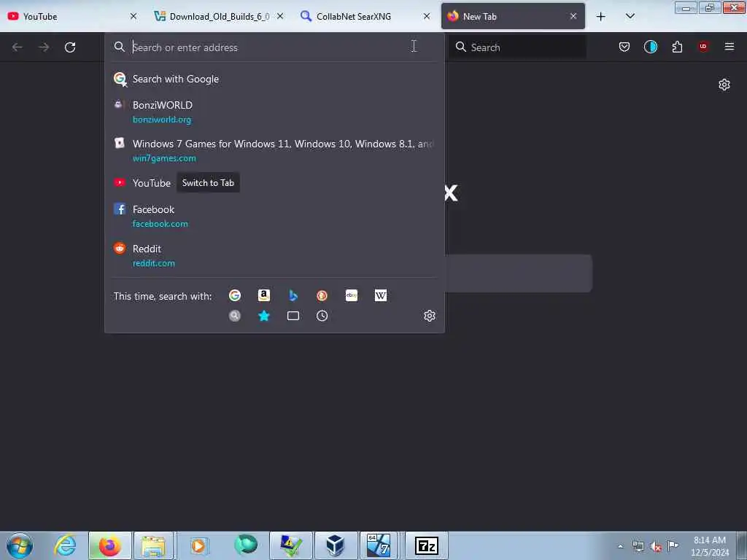The height and width of the screenshot is (560, 747).
Task: Search this time with Wikipedia icon
Action: click(x=381, y=296)
